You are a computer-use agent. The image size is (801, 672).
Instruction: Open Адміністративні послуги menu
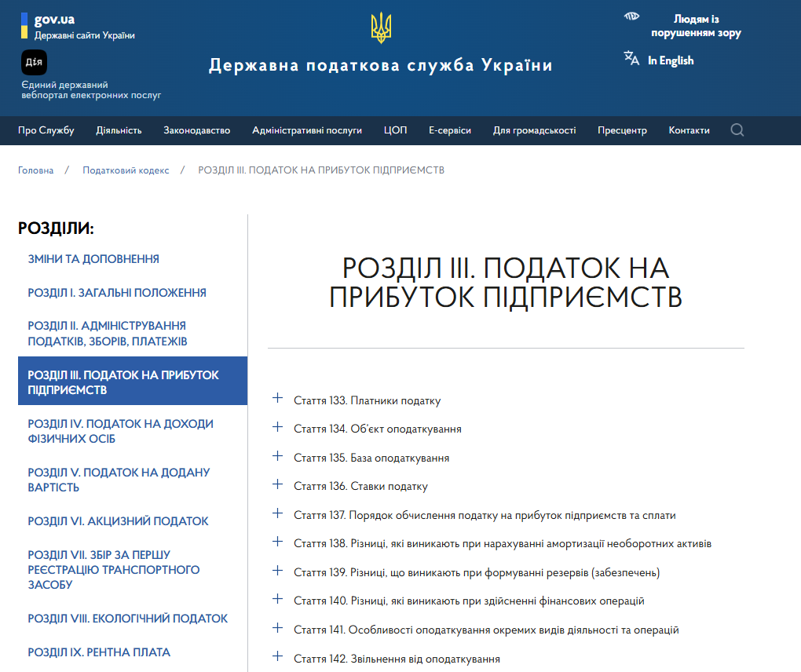307,130
